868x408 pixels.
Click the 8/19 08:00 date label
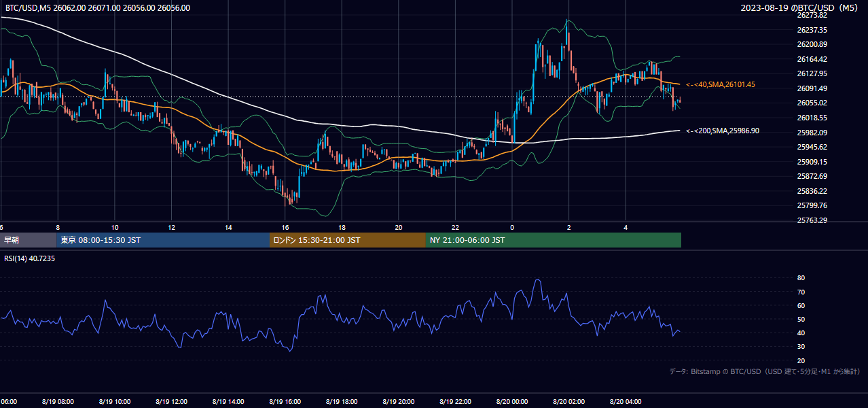(57, 402)
